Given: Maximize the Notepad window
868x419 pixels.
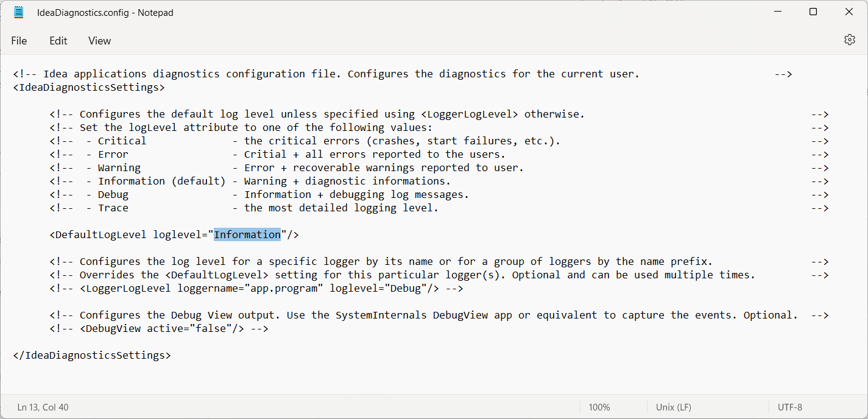Looking at the screenshot, I should [x=813, y=12].
